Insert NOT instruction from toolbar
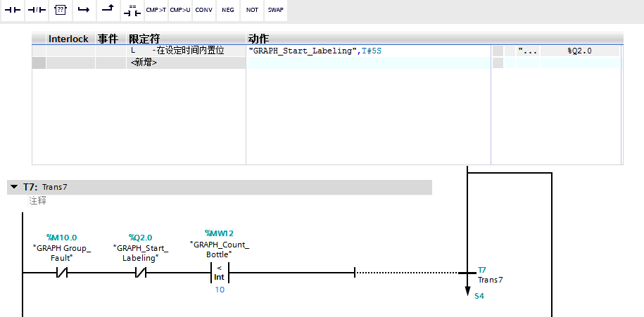The image size is (644, 317). tap(251, 11)
